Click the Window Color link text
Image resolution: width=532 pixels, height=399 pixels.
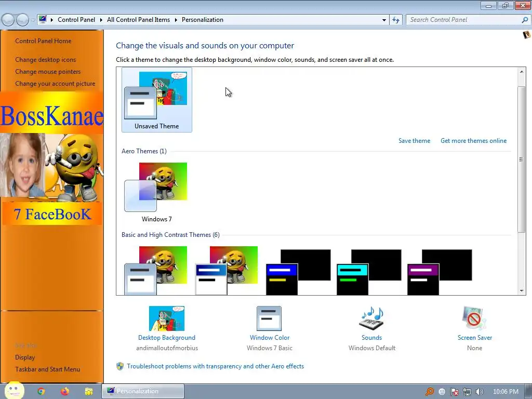(x=270, y=338)
